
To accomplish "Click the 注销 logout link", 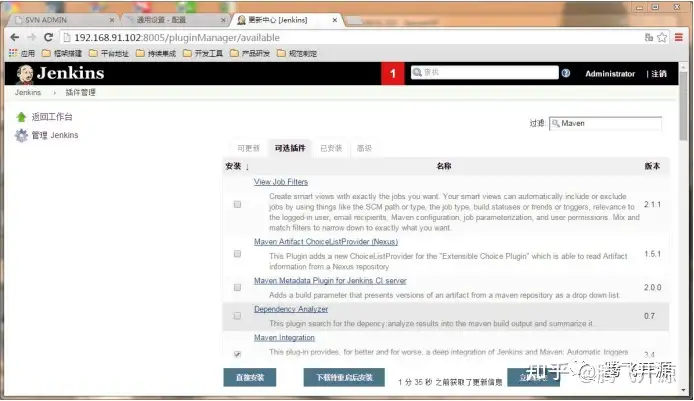I will coord(659,74).
